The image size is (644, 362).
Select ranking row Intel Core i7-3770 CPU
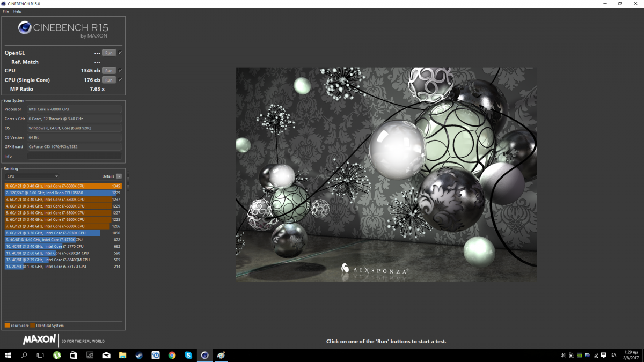click(63, 246)
